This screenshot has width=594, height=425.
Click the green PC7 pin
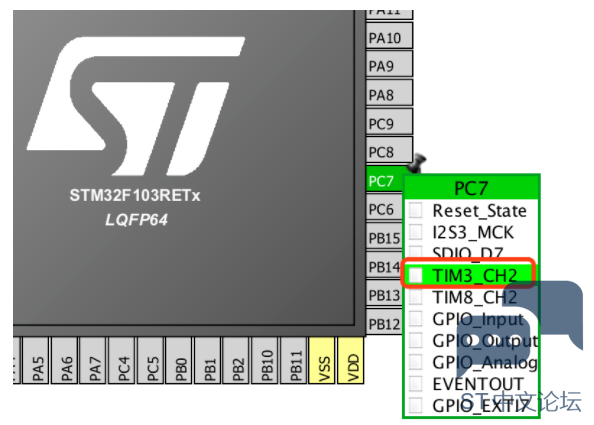[385, 178]
